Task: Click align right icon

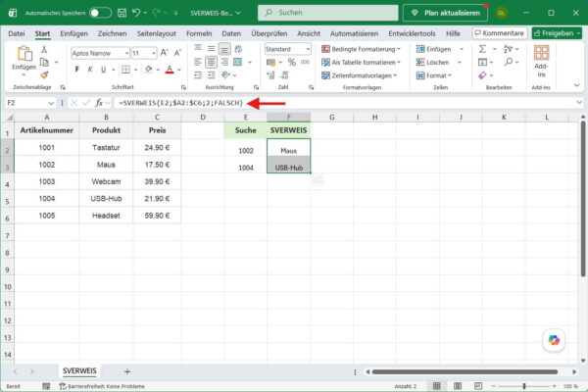Action: [x=224, y=62]
